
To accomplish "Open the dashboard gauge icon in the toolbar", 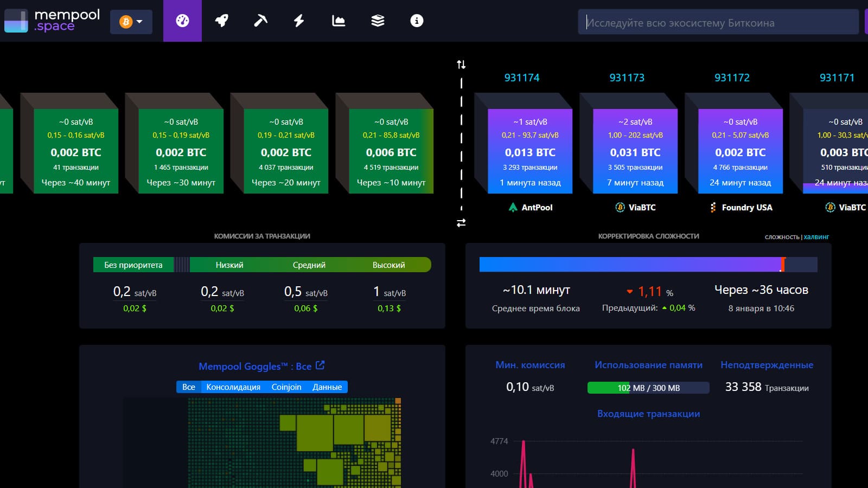I will point(182,21).
